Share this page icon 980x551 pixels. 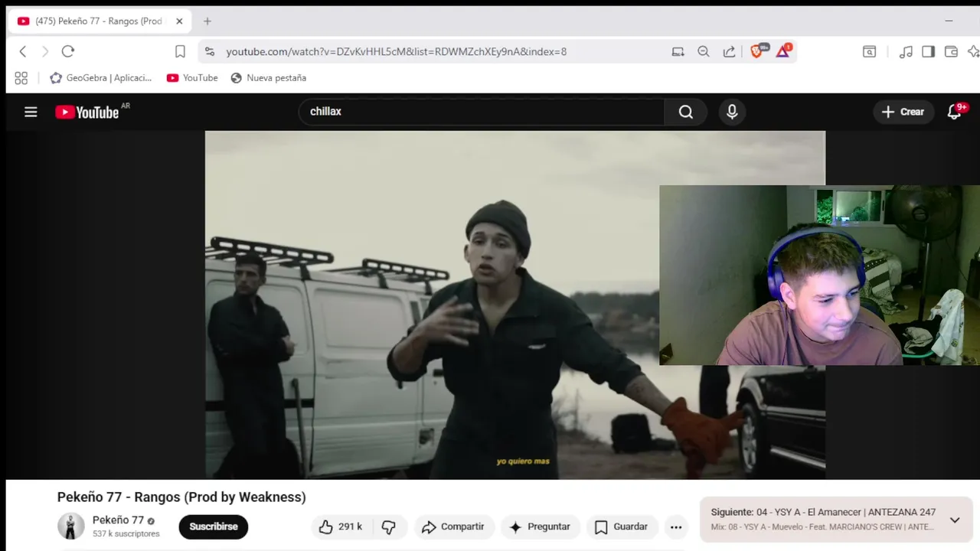point(729,51)
